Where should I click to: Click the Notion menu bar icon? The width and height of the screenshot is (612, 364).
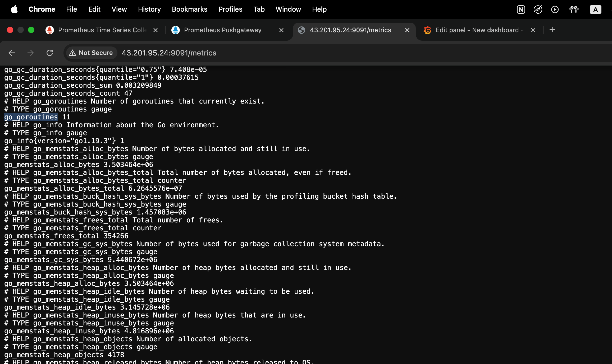521,10
